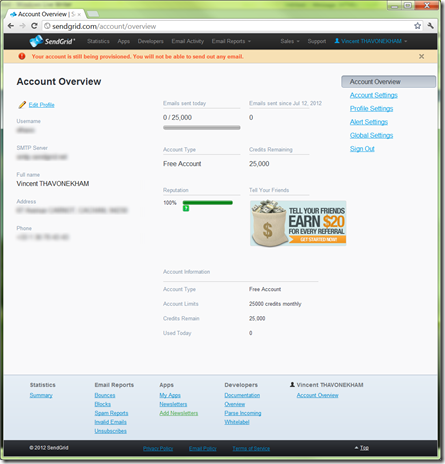This screenshot has width=445, height=464.
Task: Click the Edit Profile link
Action: tap(41, 105)
